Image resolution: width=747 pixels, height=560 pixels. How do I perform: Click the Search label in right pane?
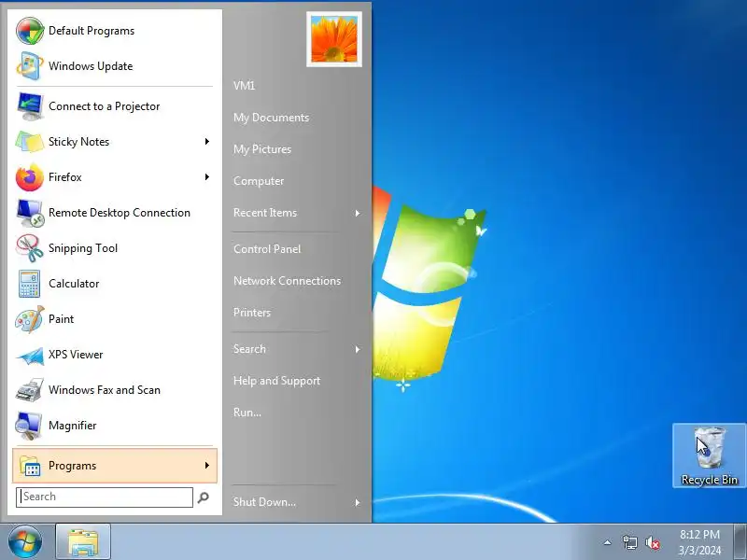(x=249, y=349)
